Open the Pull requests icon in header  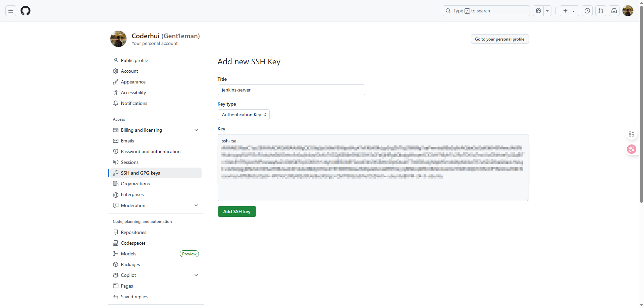(601, 11)
